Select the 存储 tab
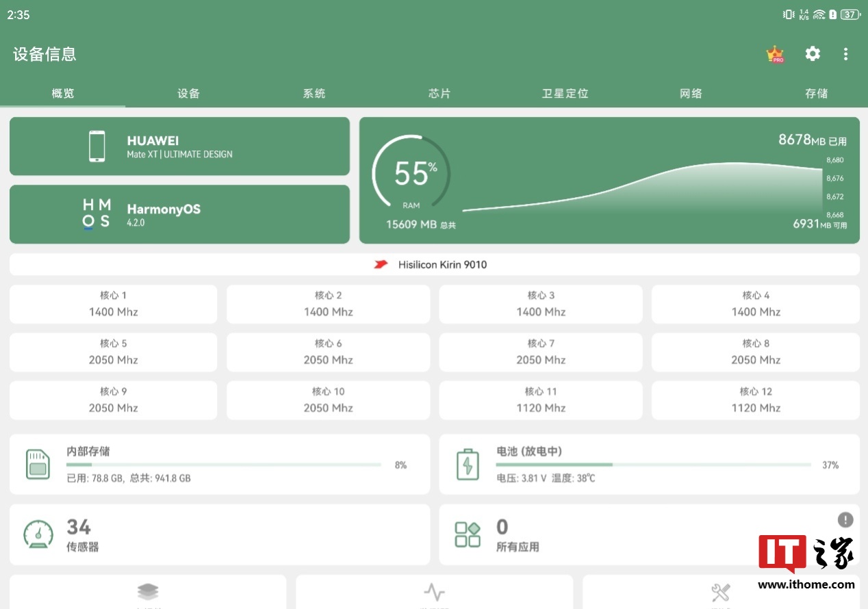Image resolution: width=868 pixels, height=609 pixels. (x=816, y=94)
